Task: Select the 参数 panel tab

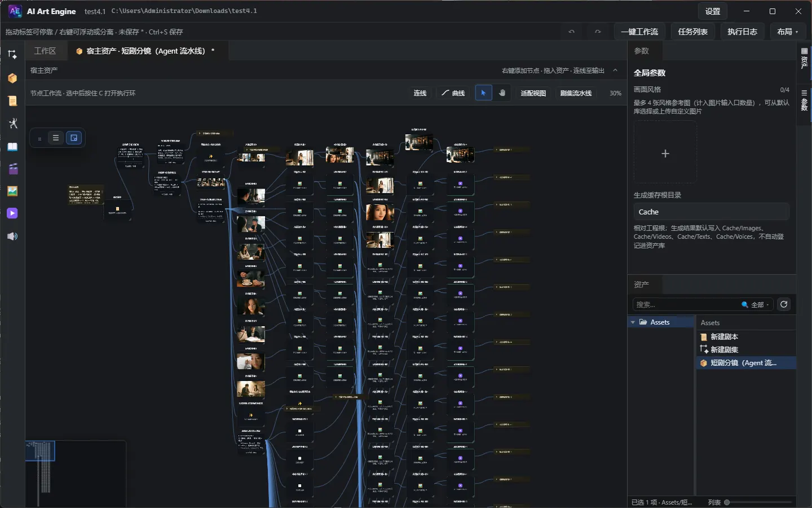Action: [x=642, y=51]
